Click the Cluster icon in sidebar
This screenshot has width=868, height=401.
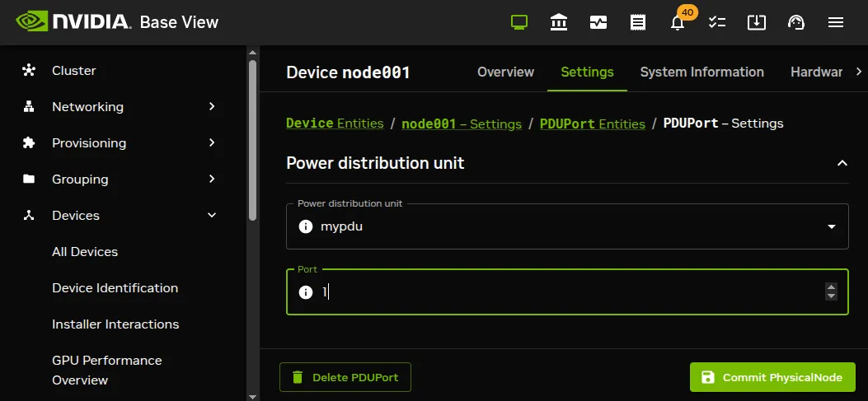pyautogui.click(x=29, y=70)
